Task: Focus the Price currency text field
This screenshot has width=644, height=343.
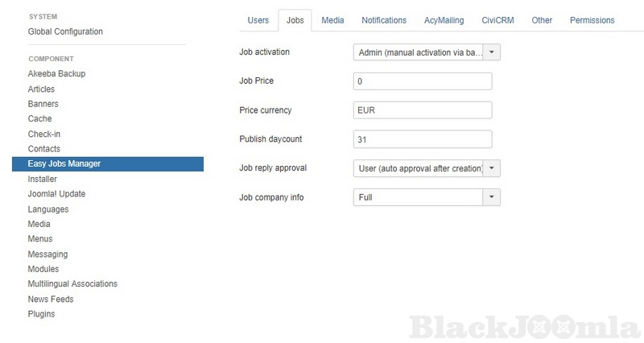Action: tap(422, 110)
